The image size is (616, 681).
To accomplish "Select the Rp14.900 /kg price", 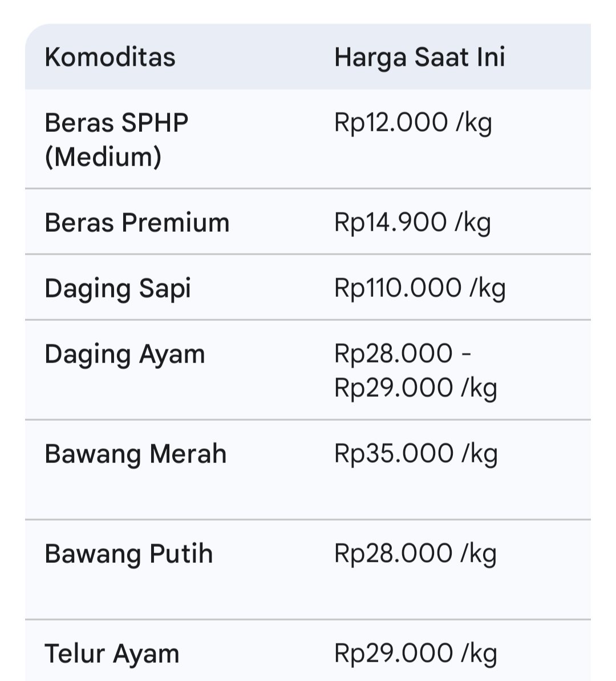I will coord(412,223).
